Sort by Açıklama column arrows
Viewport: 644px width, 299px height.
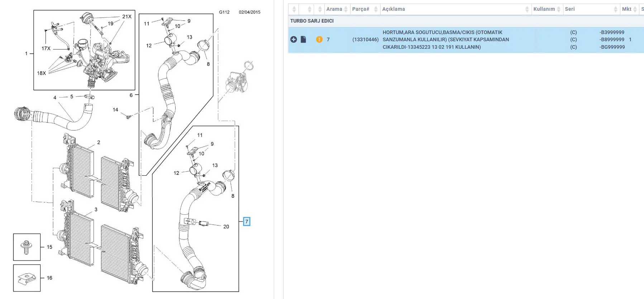pyautogui.click(x=527, y=9)
